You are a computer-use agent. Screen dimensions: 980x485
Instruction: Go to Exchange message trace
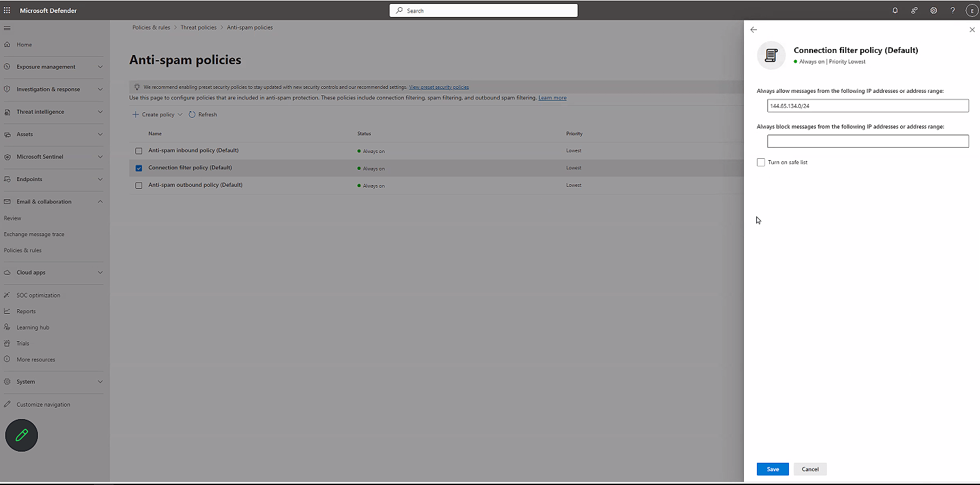click(34, 234)
